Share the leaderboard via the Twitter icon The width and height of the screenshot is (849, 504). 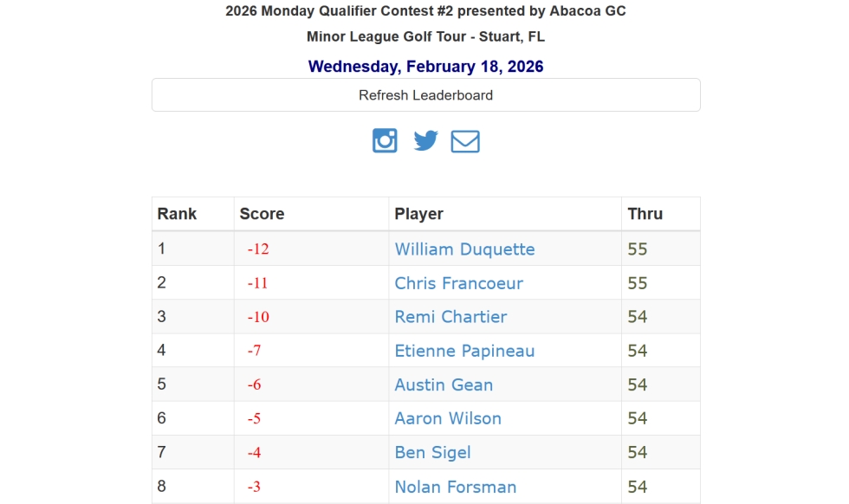coord(425,139)
